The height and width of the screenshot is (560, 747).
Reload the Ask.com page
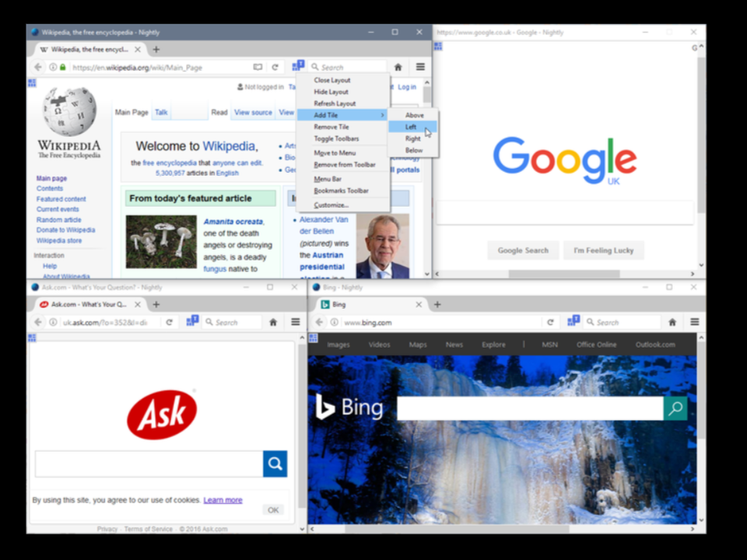coord(169,322)
